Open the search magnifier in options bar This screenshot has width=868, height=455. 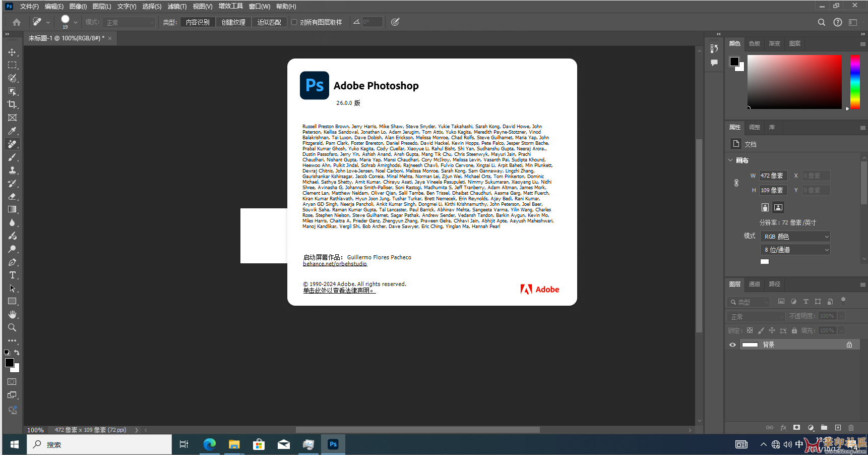pos(822,22)
